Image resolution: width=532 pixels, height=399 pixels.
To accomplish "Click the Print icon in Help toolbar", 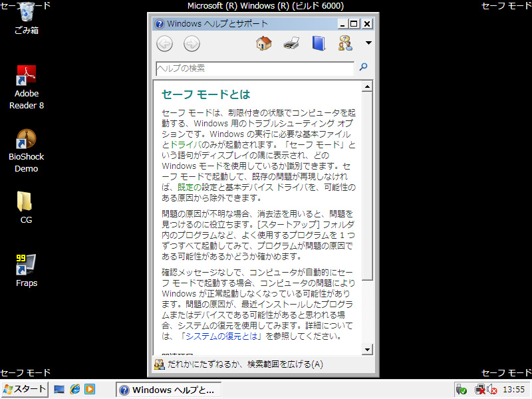I will tap(291, 44).
